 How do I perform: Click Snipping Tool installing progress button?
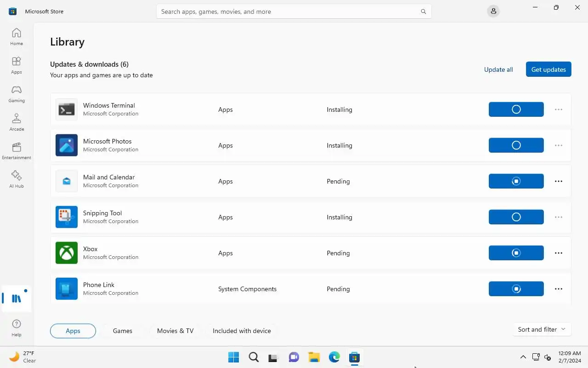516,217
